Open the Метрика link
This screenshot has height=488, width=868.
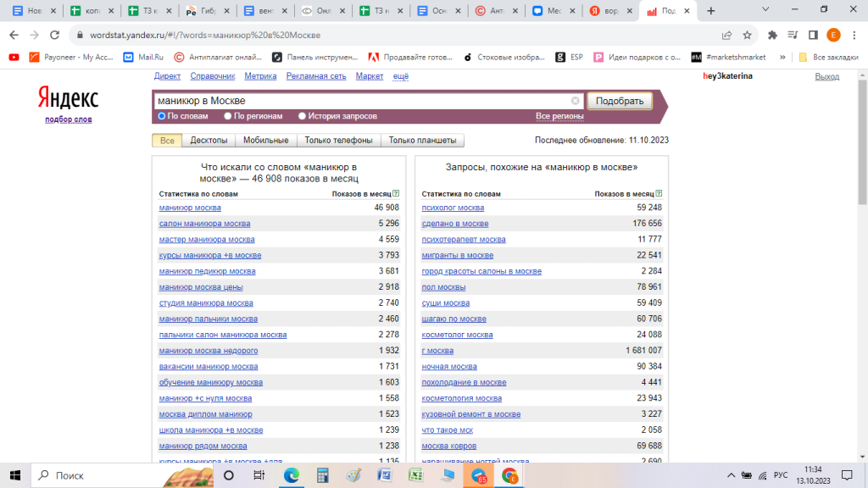[261, 76]
